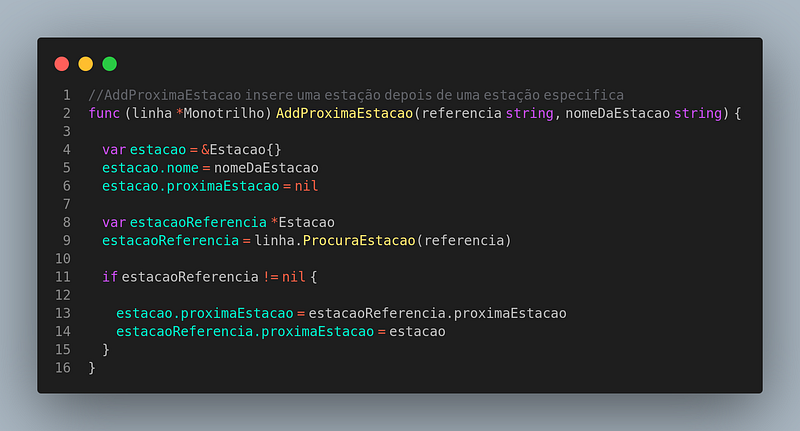Click the nil value on line 6
This screenshot has width=800, height=431.
coord(306,186)
